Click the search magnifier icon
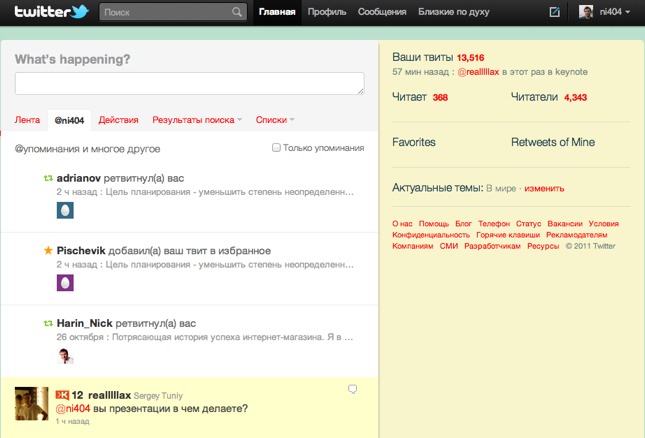 click(x=237, y=12)
